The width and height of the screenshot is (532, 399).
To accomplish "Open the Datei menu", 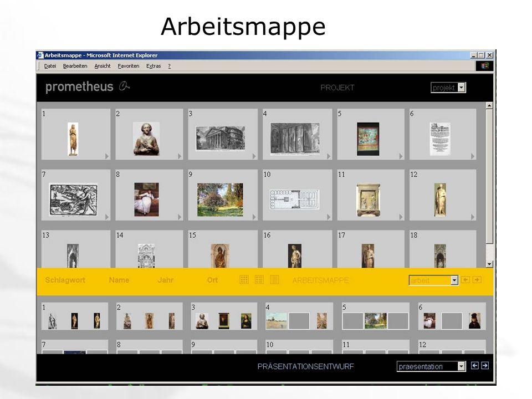I will coord(50,66).
